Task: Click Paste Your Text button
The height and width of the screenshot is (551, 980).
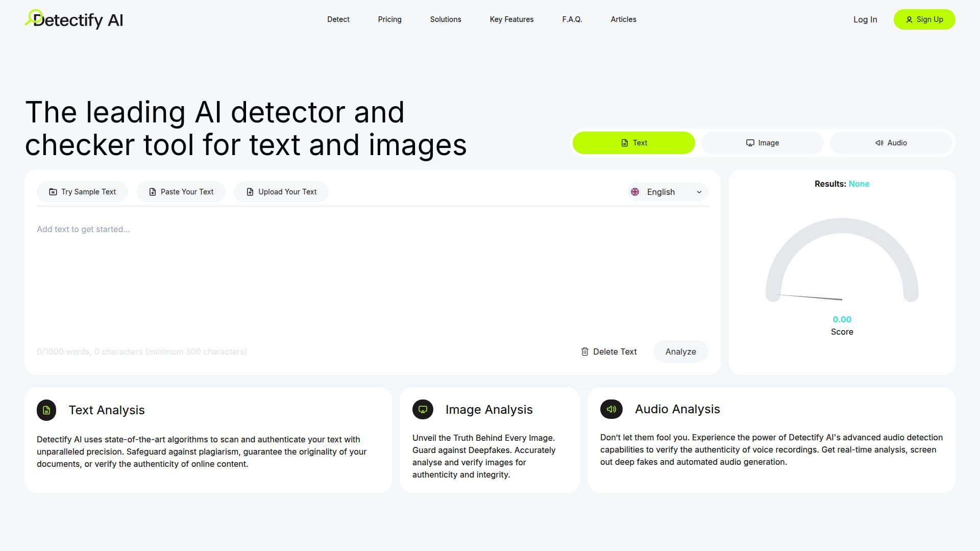Action: click(181, 192)
